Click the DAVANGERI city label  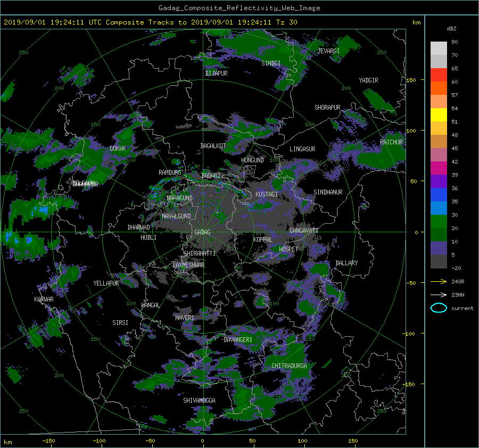[x=238, y=340]
